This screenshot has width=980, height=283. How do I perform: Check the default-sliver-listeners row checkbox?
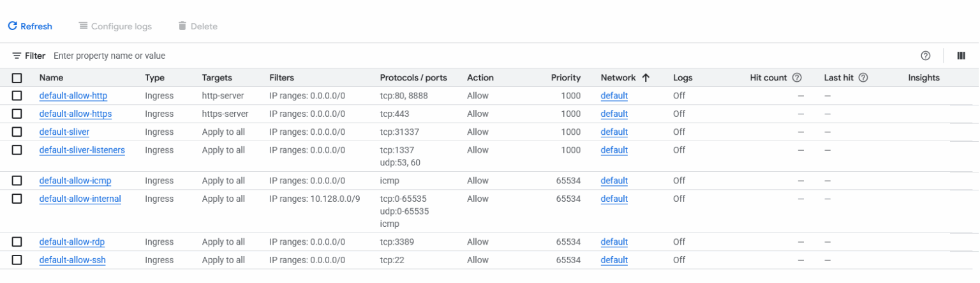pyautogui.click(x=17, y=150)
